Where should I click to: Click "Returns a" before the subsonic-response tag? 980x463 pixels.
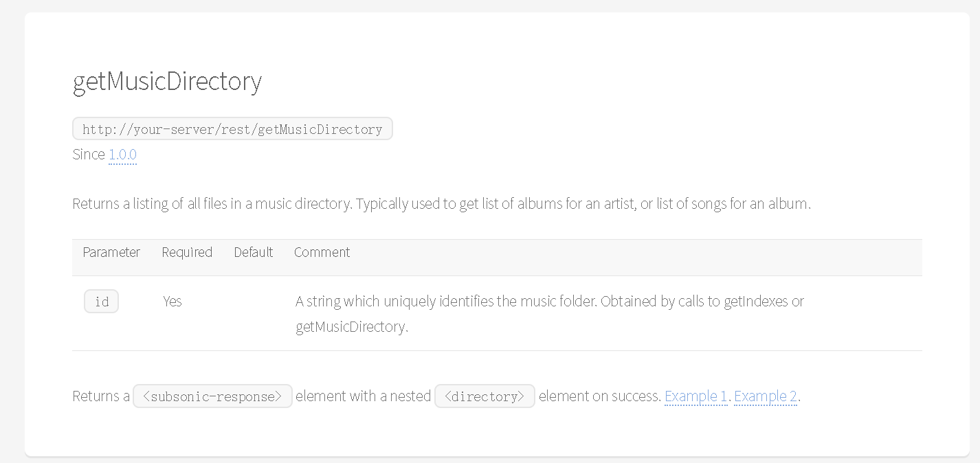click(101, 396)
